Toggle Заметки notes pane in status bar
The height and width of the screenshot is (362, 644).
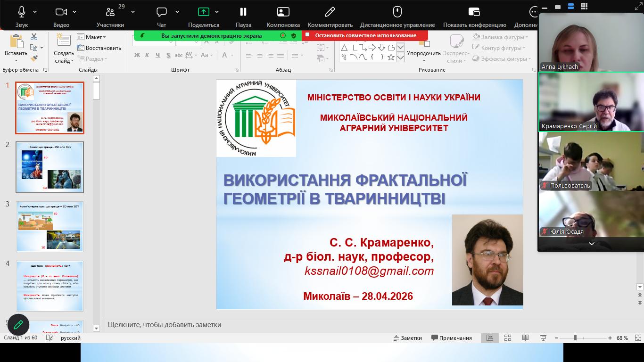point(408,338)
